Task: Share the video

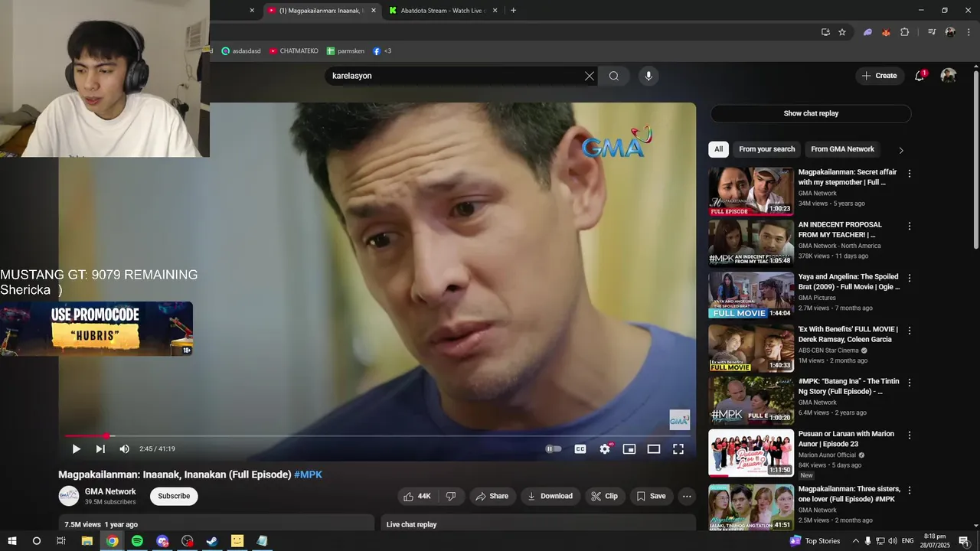Action: pos(492,496)
